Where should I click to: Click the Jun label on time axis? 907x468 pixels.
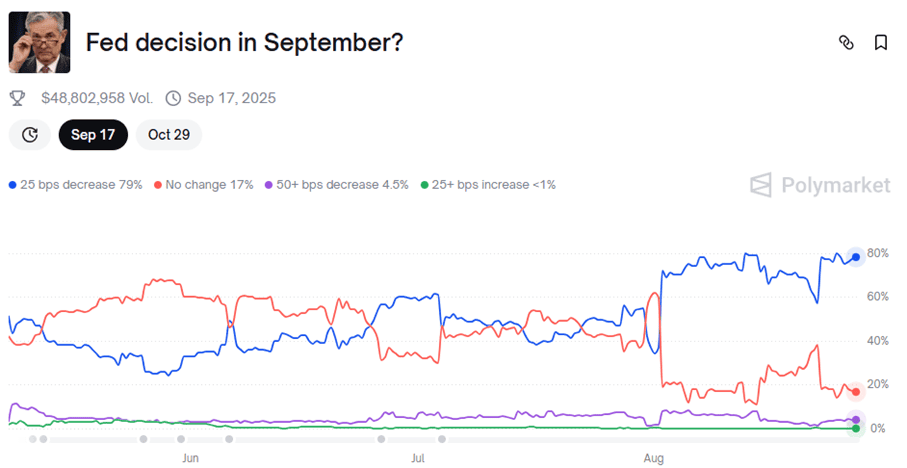pyautogui.click(x=190, y=458)
